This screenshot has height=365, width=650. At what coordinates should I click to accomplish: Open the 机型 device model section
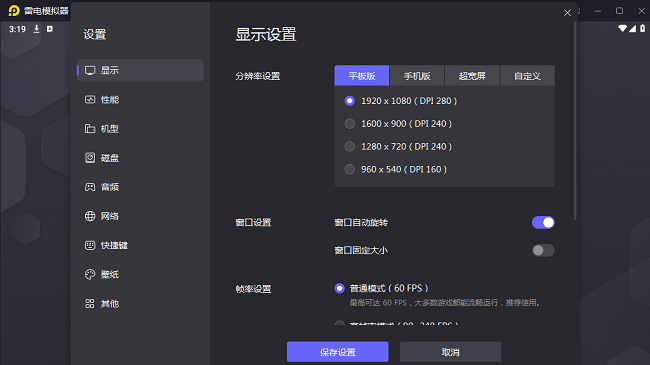[140, 129]
